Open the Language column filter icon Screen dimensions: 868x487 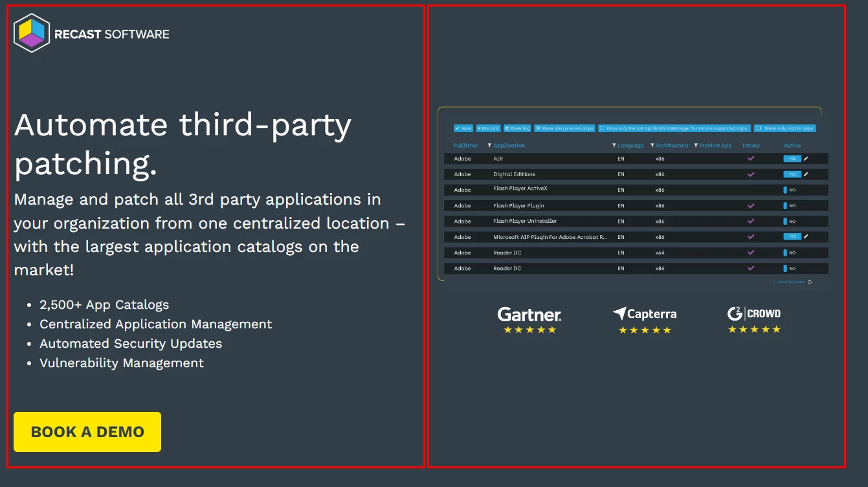pyautogui.click(x=614, y=146)
